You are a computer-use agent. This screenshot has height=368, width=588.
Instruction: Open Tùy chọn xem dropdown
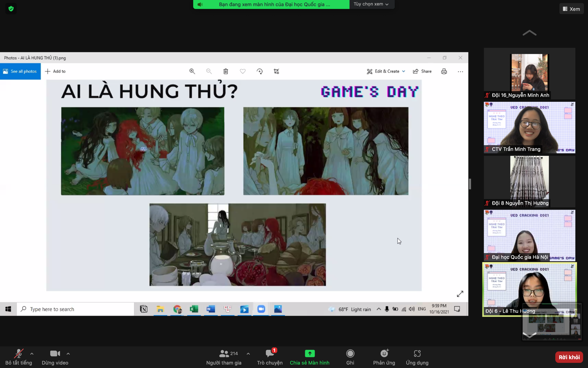[x=371, y=4]
